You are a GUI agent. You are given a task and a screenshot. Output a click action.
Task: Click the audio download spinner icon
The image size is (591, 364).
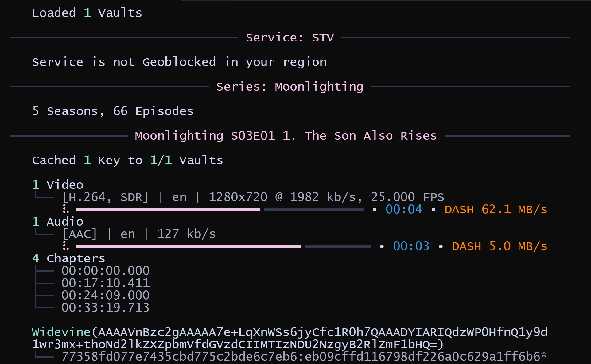(x=66, y=246)
